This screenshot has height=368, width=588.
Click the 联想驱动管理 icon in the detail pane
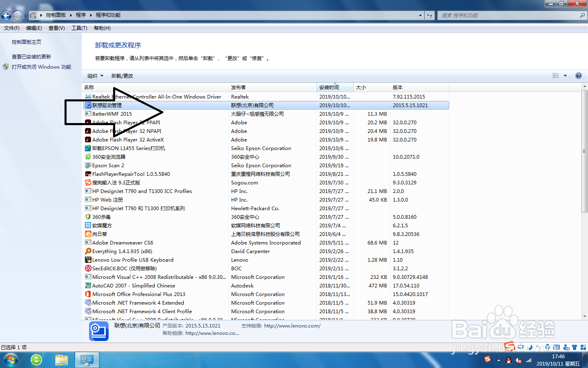pos(98,330)
